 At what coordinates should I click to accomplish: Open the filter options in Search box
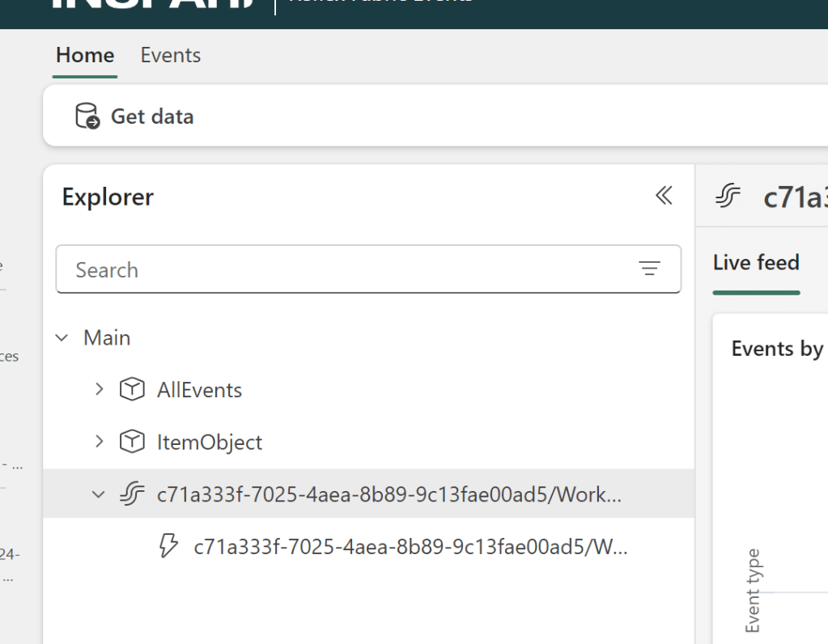coord(649,269)
